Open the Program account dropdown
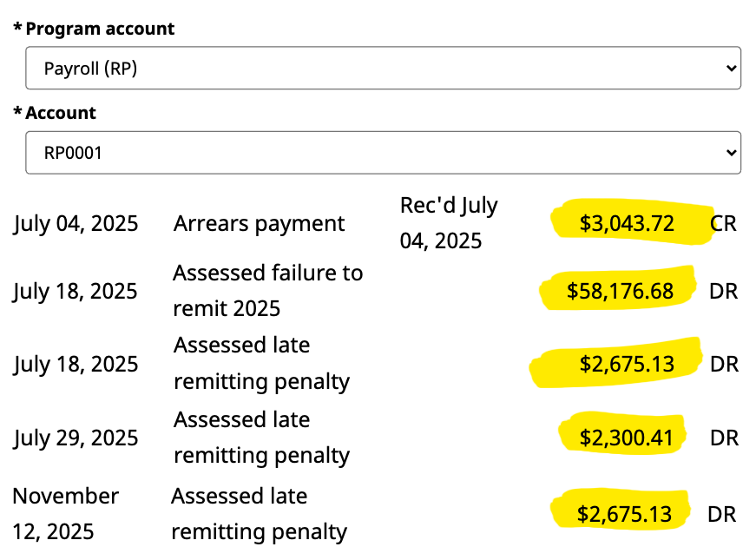The height and width of the screenshot is (560, 756). coord(383,68)
